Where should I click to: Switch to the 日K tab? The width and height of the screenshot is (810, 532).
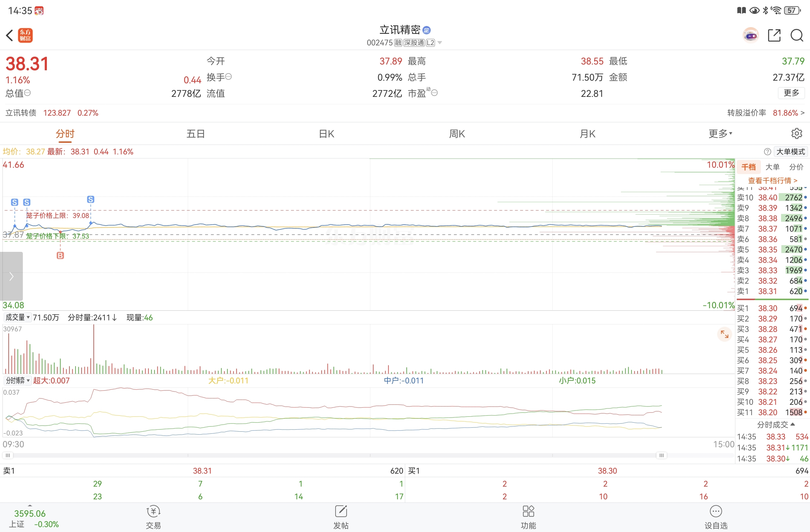(x=326, y=134)
